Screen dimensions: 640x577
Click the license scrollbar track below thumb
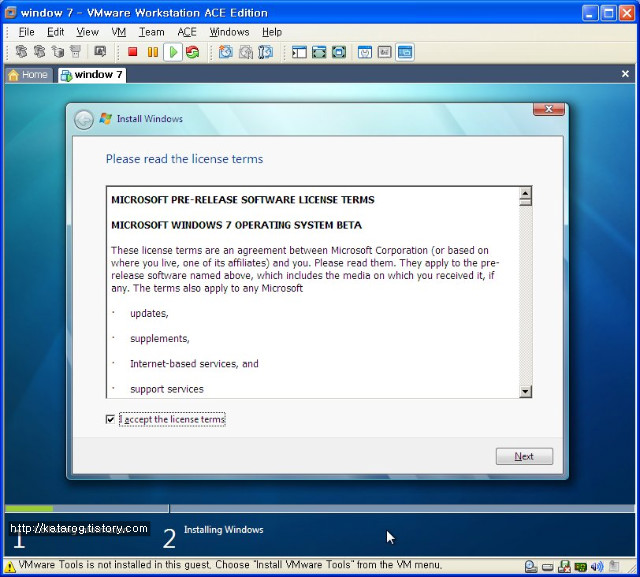(x=525, y=295)
